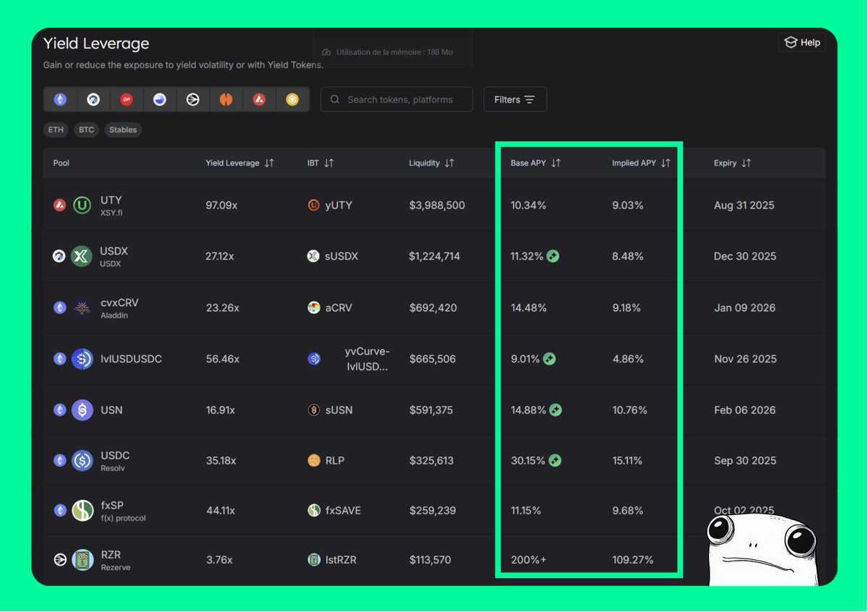Select the Avalanche network filter icon

coord(259,100)
